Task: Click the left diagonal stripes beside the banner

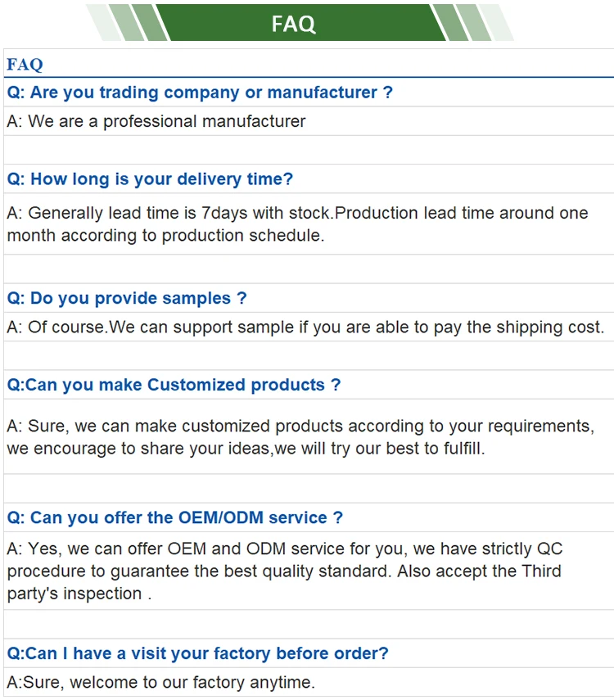Action: click(x=131, y=23)
